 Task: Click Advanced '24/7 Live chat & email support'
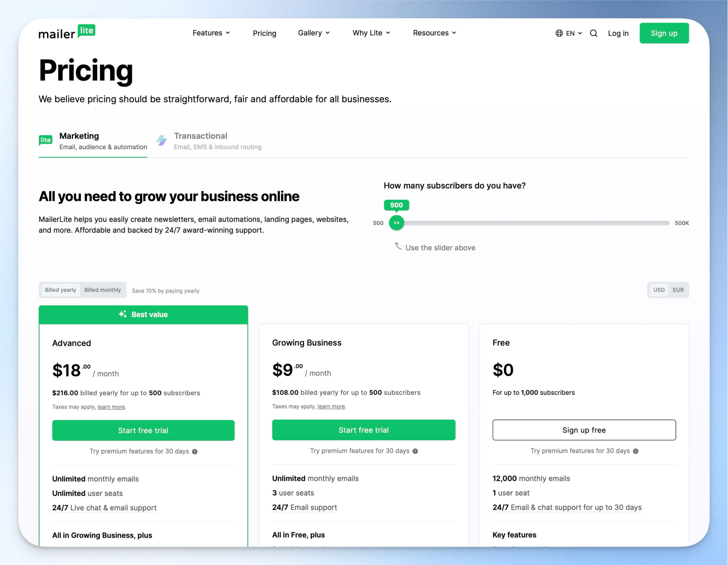pos(104,508)
